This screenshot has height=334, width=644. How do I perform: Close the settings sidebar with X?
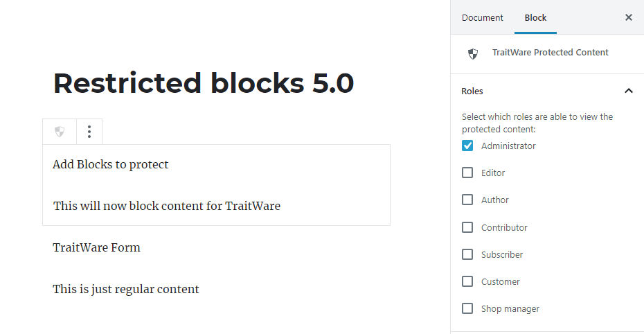point(628,17)
